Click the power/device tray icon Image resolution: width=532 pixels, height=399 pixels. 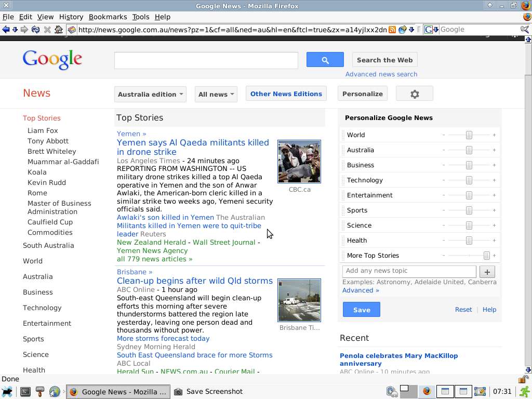tap(392, 392)
